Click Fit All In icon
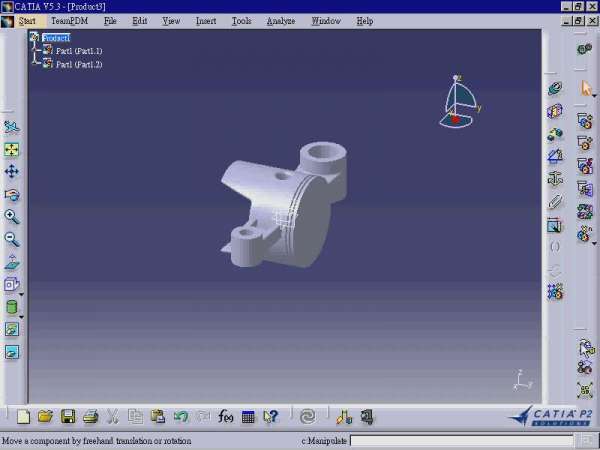600x450 pixels. coord(11,150)
